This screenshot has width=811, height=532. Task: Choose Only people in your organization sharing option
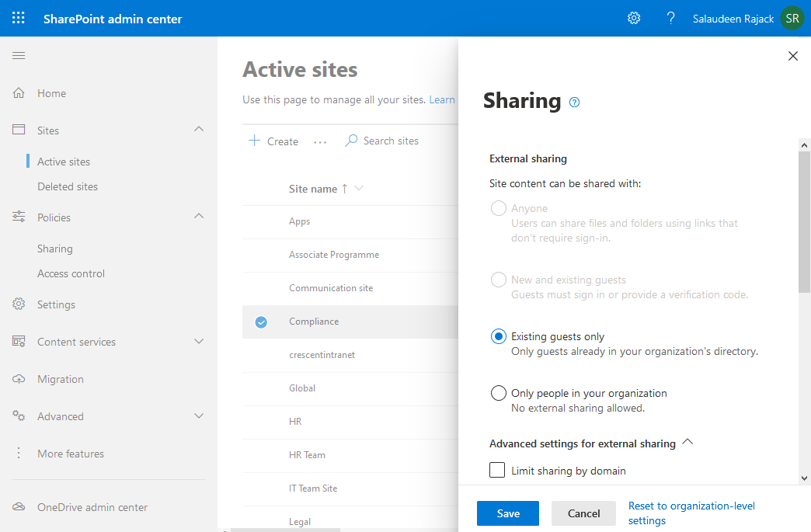498,393
